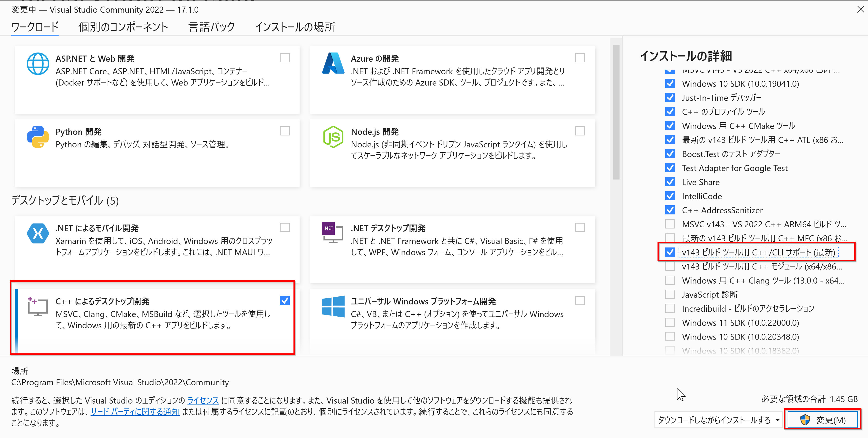Open the 言語パック tab
The image size is (868, 438).
click(212, 27)
